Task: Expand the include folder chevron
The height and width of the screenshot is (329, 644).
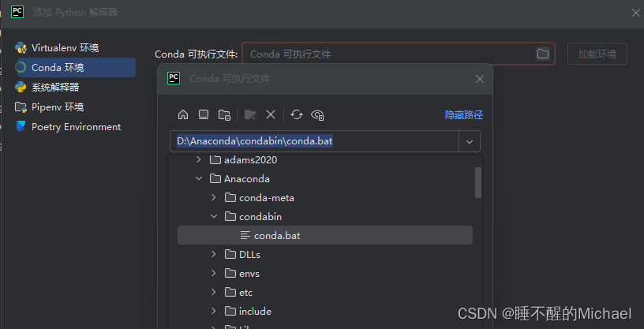Action: pos(214,311)
